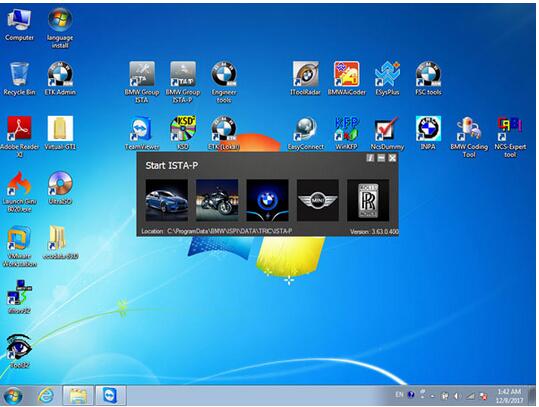Select MINI brand thumbnail in Start ISTA-P
The height and width of the screenshot is (407, 539).
click(x=318, y=200)
